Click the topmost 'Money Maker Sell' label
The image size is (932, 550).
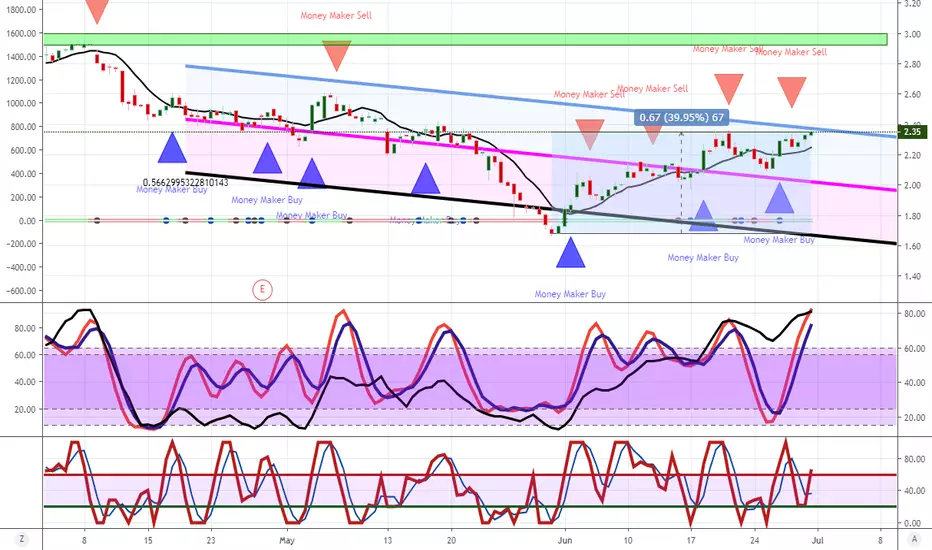point(336,15)
